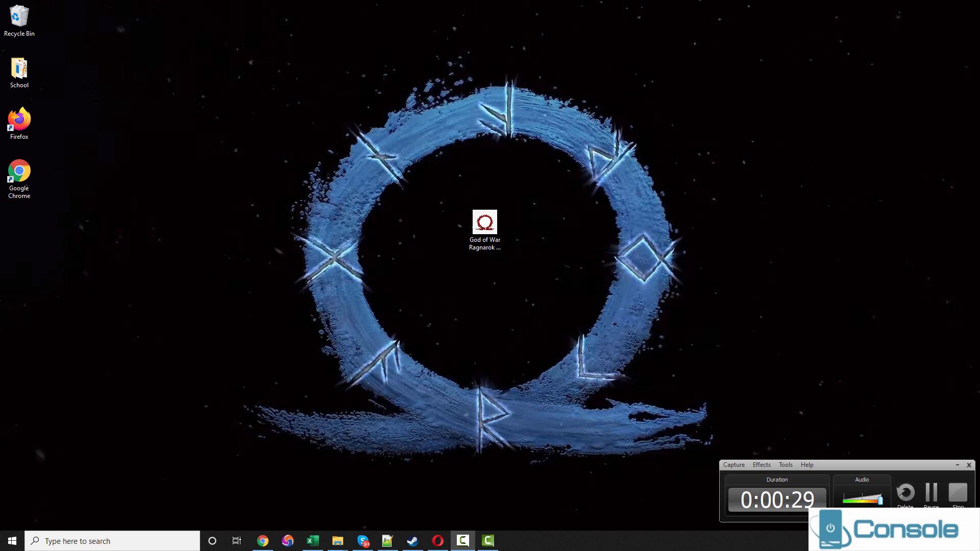Image resolution: width=980 pixels, height=551 pixels.
Task: Select the Recycle Bin icon
Action: [x=19, y=17]
